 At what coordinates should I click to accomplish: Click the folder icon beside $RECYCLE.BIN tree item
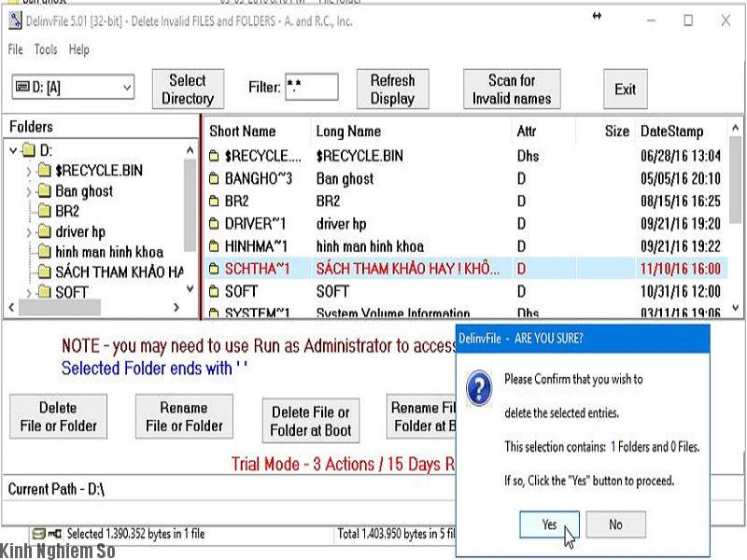44,170
